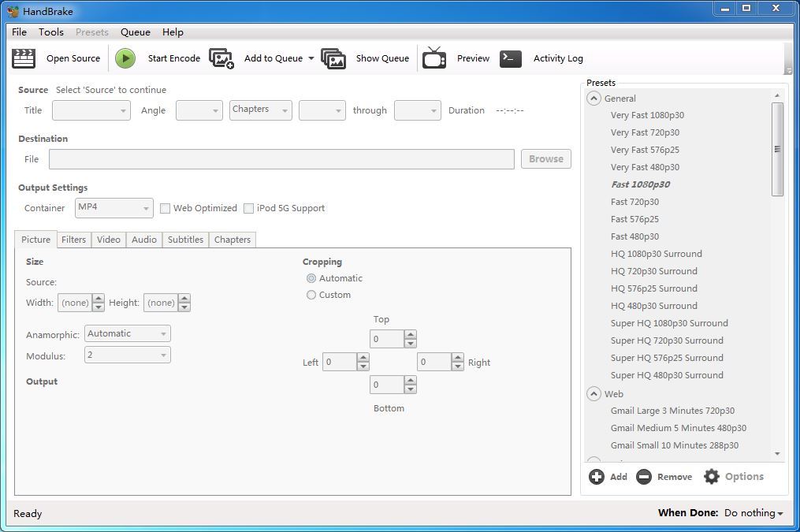Click the Browse destination button
The image size is (800, 532).
click(546, 158)
